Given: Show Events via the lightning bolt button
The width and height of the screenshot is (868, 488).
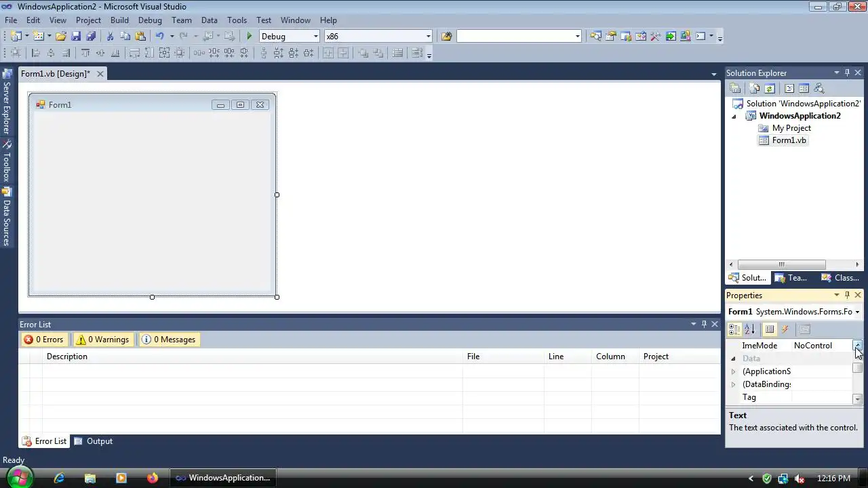Looking at the screenshot, I should [x=785, y=329].
